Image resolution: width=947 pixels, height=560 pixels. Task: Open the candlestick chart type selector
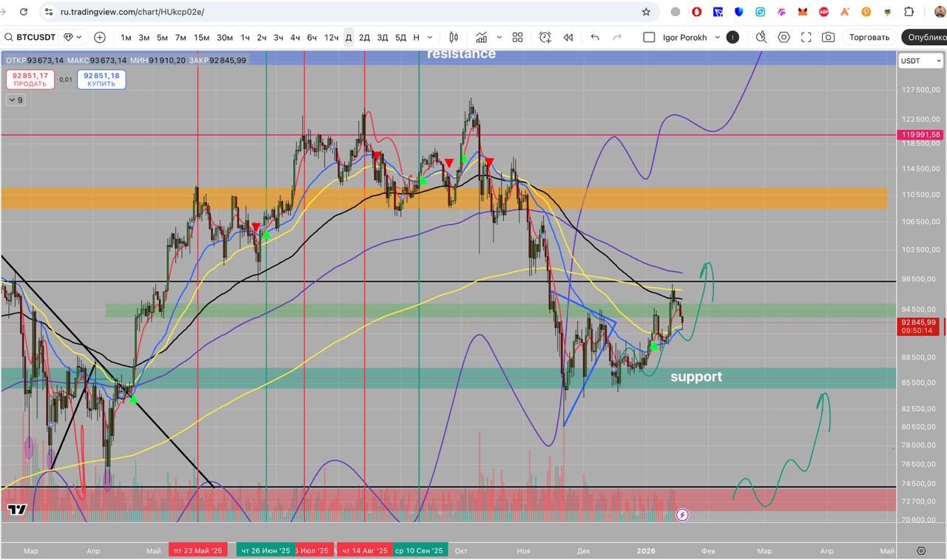454,38
